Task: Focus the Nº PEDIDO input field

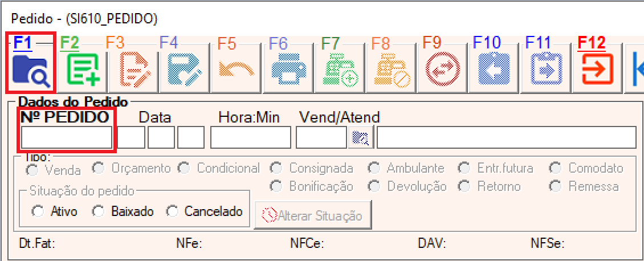Action: tap(67, 137)
